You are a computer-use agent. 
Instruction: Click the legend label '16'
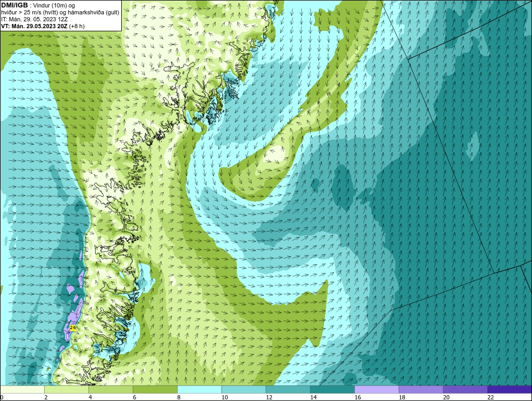pos(358,397)
